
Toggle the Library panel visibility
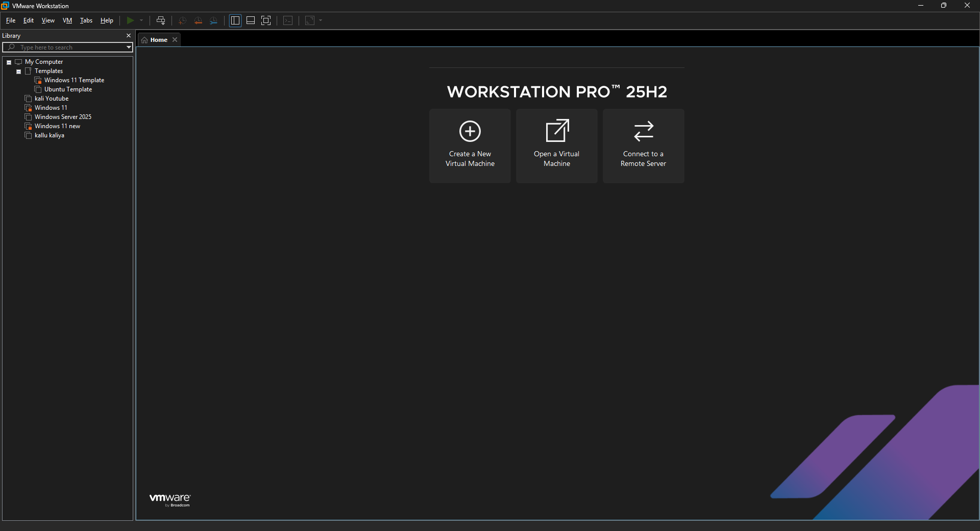click(x=235, y=20)
